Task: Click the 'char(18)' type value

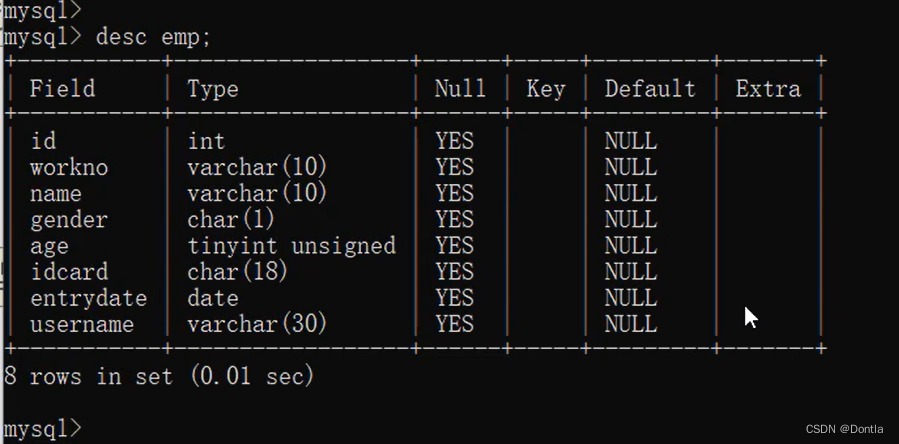Action: [x=238, y=272]
